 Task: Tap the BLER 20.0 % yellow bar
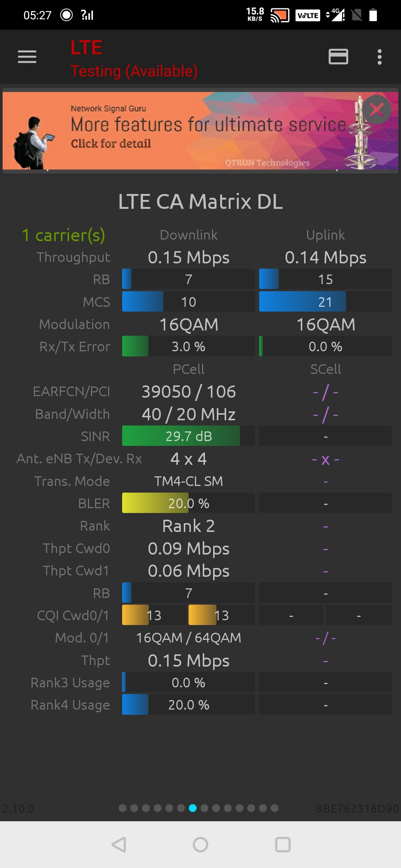tap(188, 503)
